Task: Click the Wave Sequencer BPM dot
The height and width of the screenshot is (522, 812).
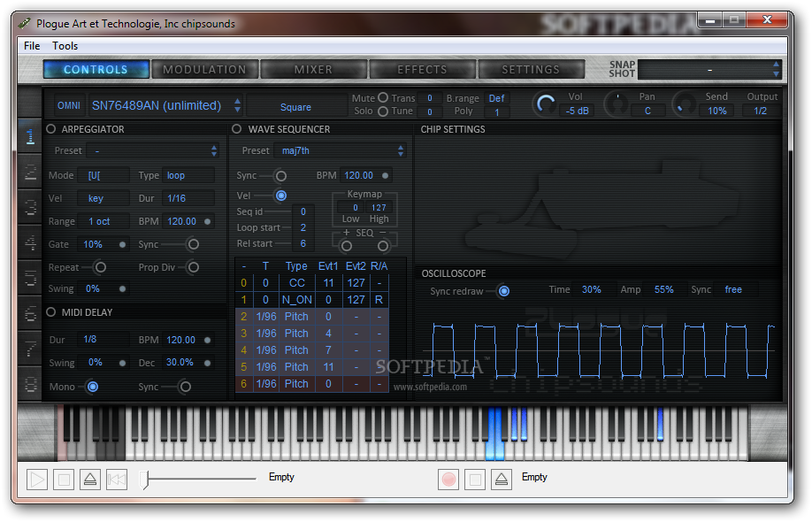Action: point(386,175)
